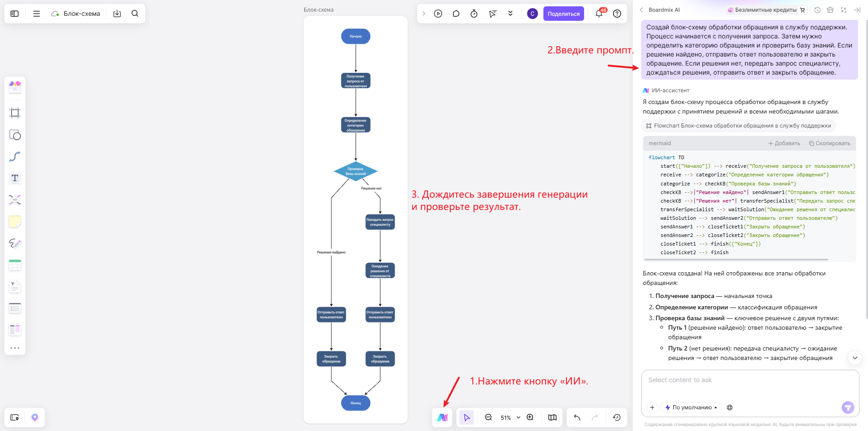
Task: Click the AI assistant button in bottom toolbar
Action: (442, 417)
